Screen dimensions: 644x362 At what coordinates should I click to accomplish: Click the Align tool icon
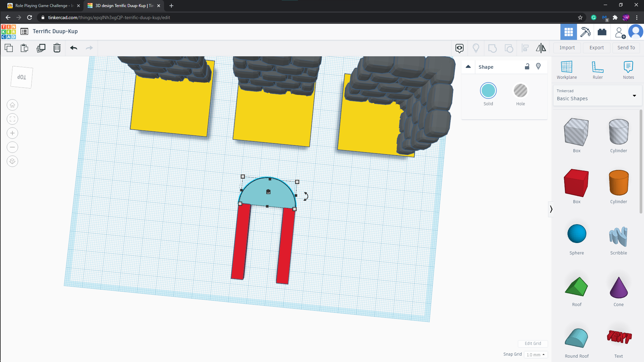point(525,48)
